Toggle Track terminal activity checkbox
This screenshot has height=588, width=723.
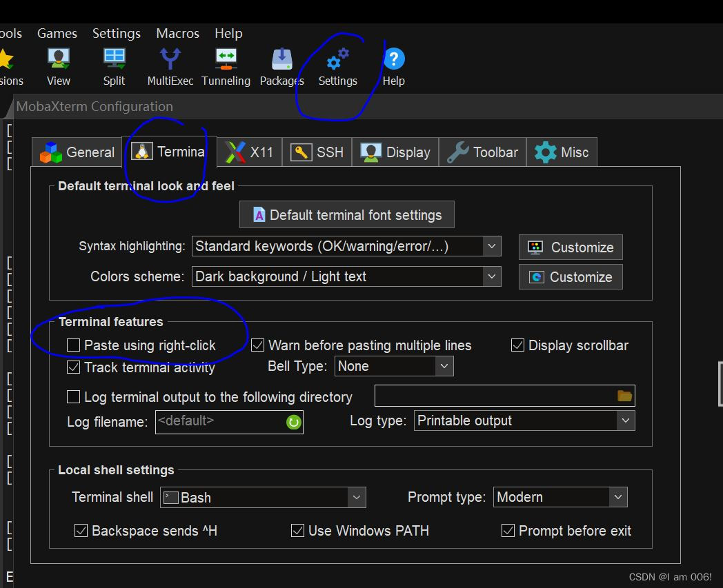(73, 367)
